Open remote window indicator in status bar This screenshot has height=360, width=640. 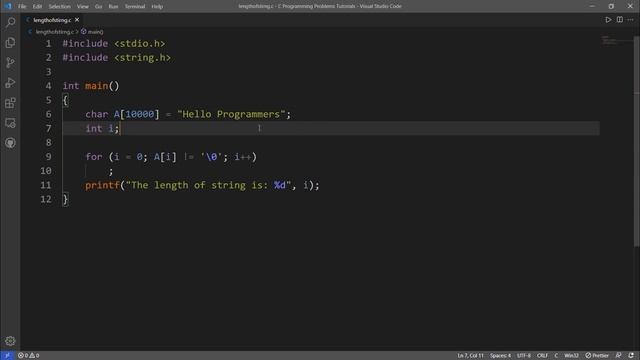point(7,356)
